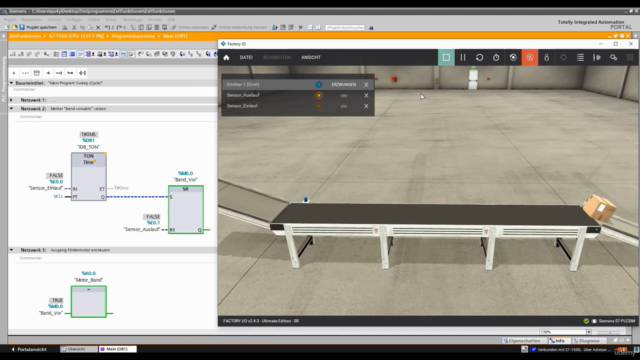Select the TON Time block in Netzwerk 2
Screen dimensions: 640x360
(89, 176)
